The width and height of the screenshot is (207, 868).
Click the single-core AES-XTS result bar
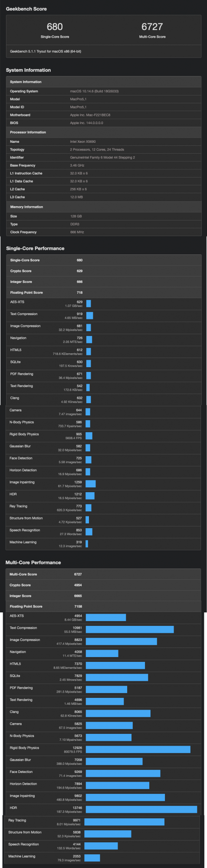(x=89, y=304)
